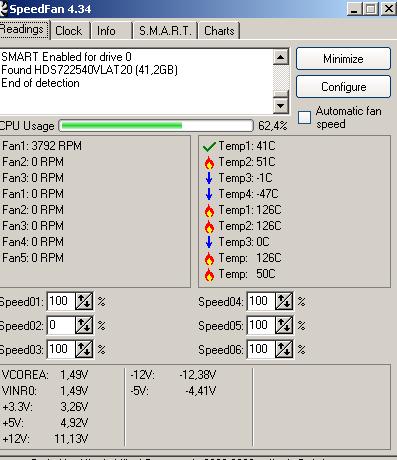
Task: Close the SpeedFan window
Action: click(388, 9)
